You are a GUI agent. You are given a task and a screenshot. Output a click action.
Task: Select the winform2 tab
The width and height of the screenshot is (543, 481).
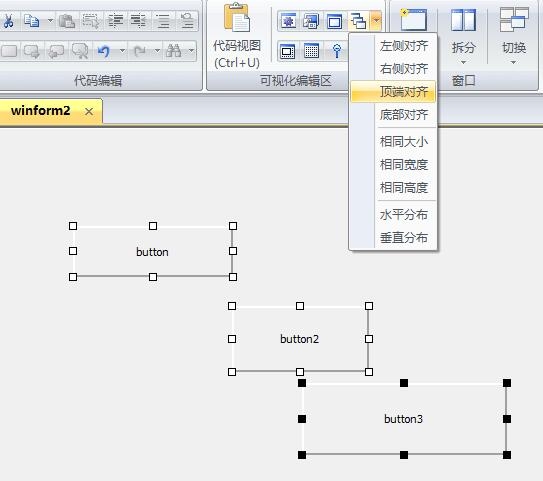[x=41, y=111]
